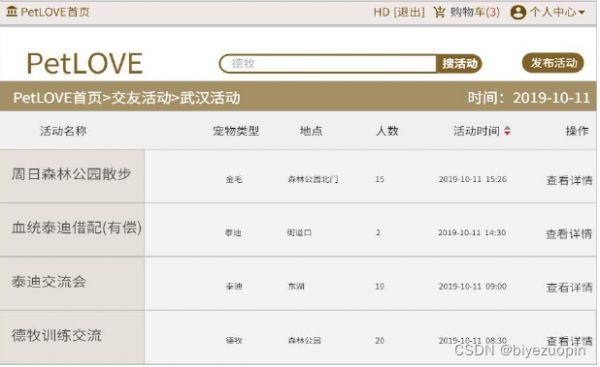
Task: Click the PetLOVE home building icon
Action: point(12,11)
